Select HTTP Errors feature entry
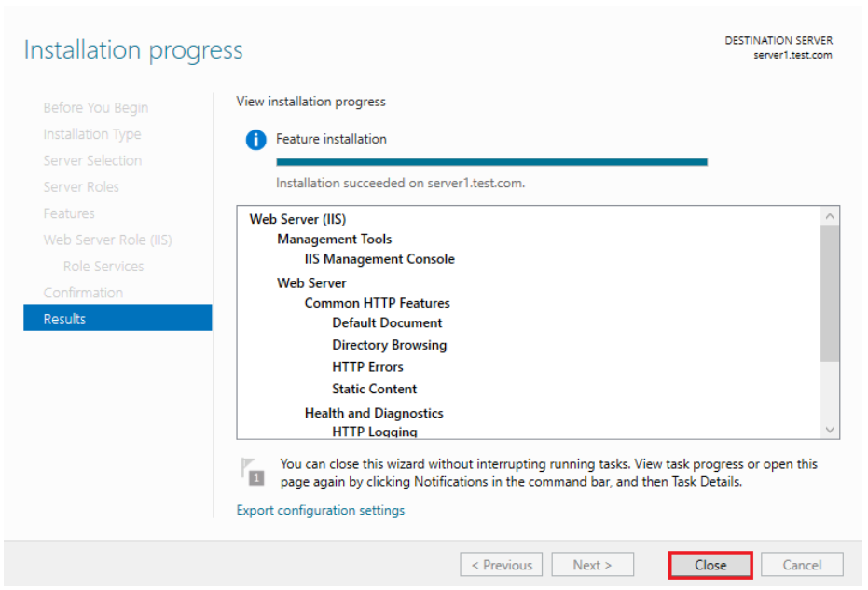868x590 pixels. point(367,367)
